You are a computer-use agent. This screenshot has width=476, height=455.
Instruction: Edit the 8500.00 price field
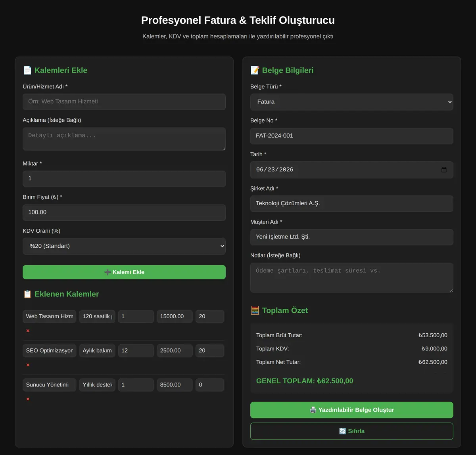pyautogui.click(x=175, y=385)
